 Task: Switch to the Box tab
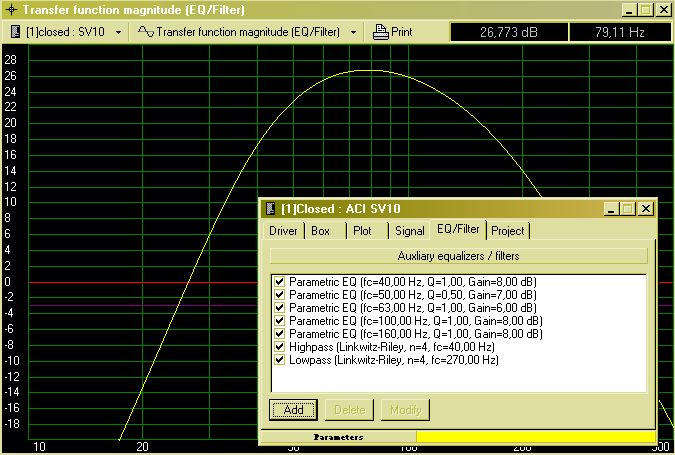pyautogui.click(x=321, y=231)
